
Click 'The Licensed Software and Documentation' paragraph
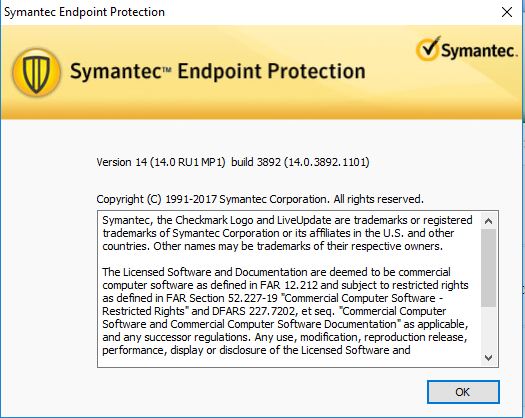285,311
